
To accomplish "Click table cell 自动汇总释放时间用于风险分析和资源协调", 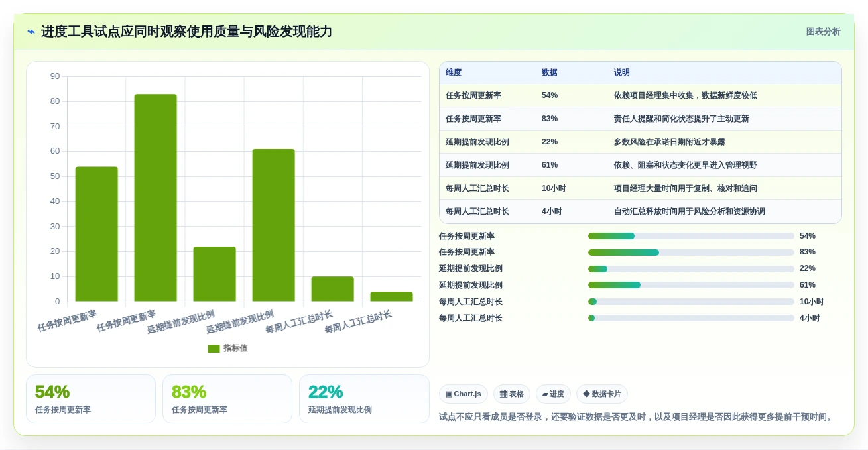I will (690, 211).
